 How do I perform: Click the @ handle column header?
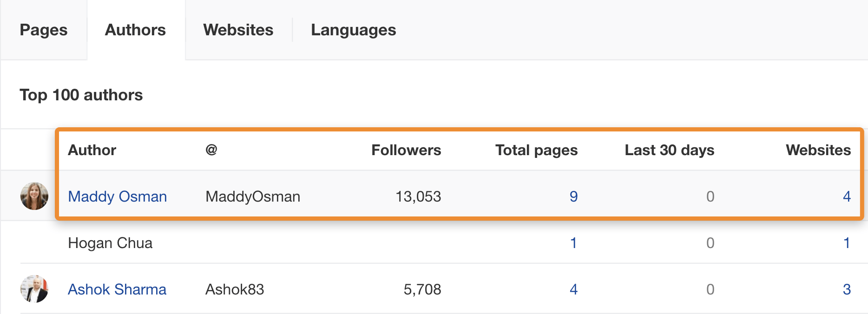coord(211,150)
